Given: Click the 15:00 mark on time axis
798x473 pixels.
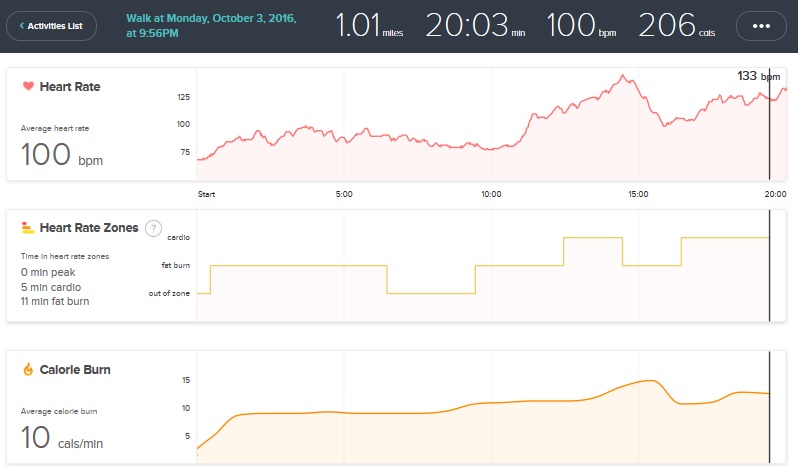Looking at the screenshot, I should (x=638, y=194).
